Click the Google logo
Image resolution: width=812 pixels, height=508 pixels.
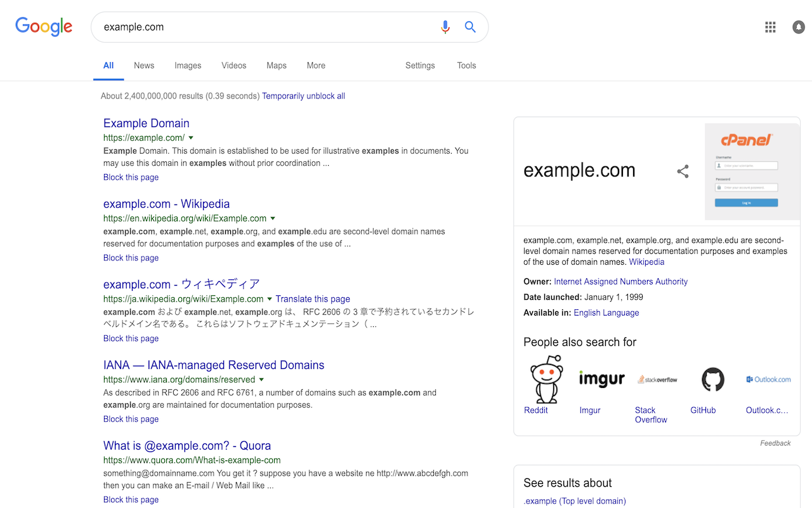pyautogui.click(x=44, y=27)
